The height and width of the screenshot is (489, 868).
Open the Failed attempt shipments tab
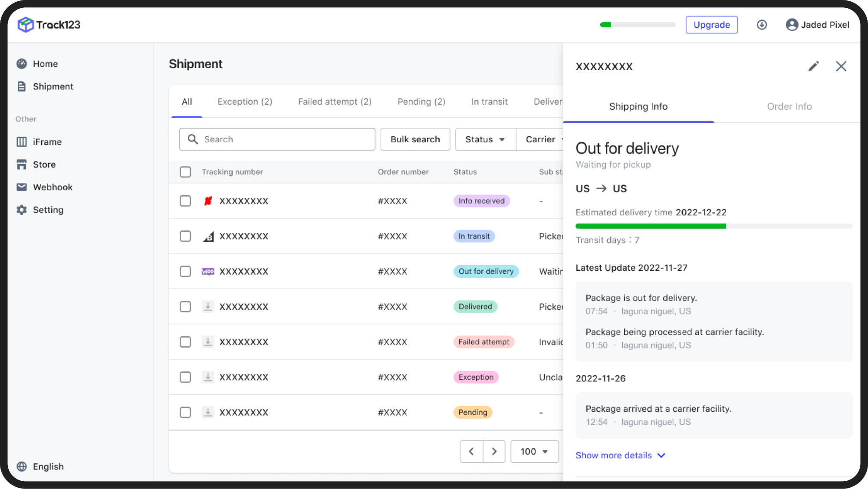click(x=335, y=102)
